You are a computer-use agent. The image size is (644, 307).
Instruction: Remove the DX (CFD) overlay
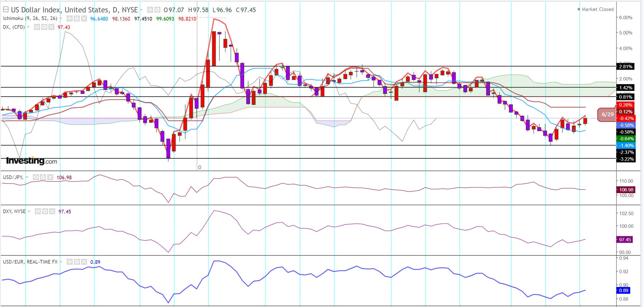pyautogui.click(x=51, y=27)
